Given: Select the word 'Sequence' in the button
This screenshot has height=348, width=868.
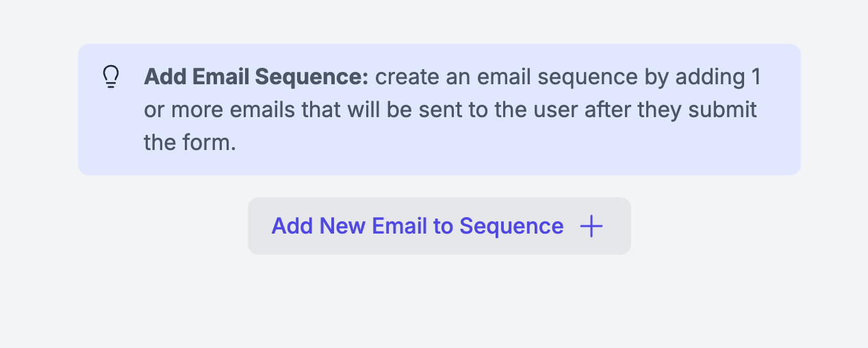Looking at the screenshot, I should click(x=511, y=226).
